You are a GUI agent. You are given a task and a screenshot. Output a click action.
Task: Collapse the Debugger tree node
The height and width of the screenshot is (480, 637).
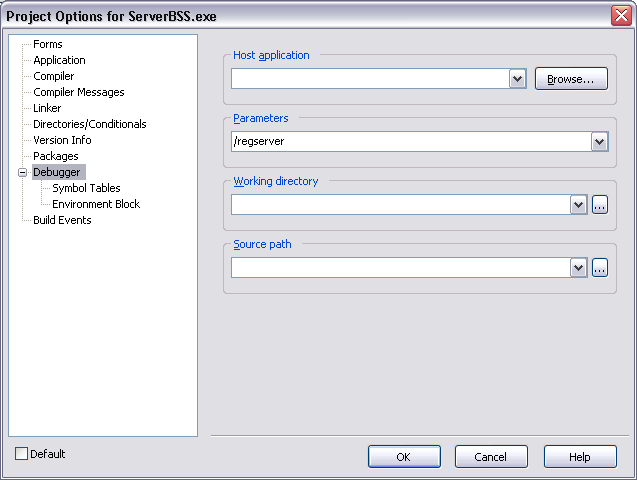[22, 173]
